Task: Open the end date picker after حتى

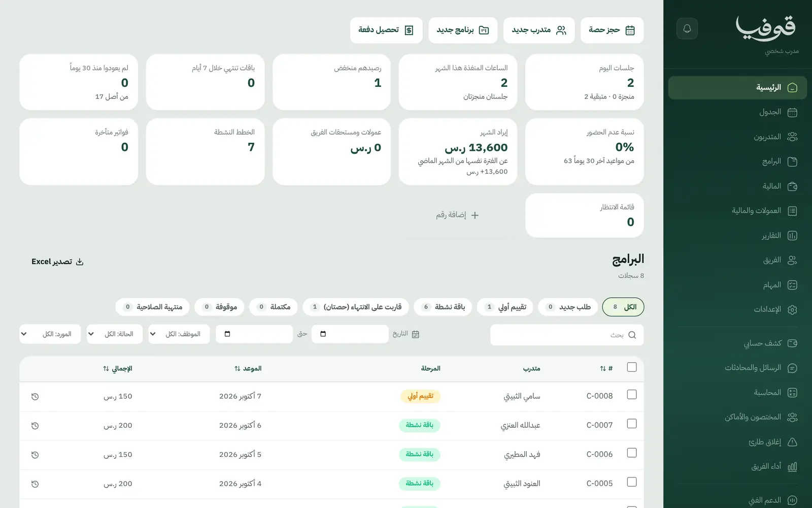Action: (254, 334)
